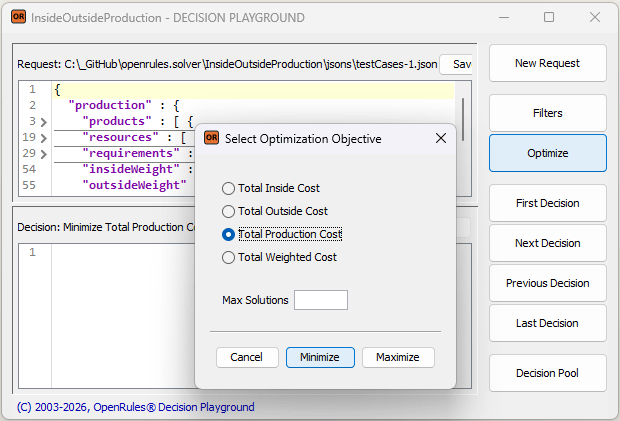Expand the folded products block at line 3
The height and width of the screenshot is (421, 620).
[x=43, y=121]
